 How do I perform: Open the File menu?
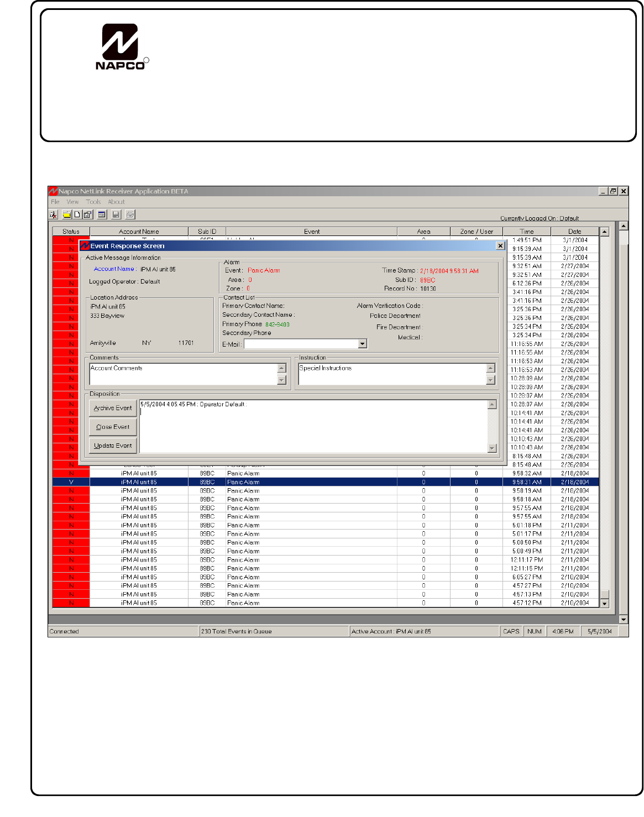pos(55,202)
